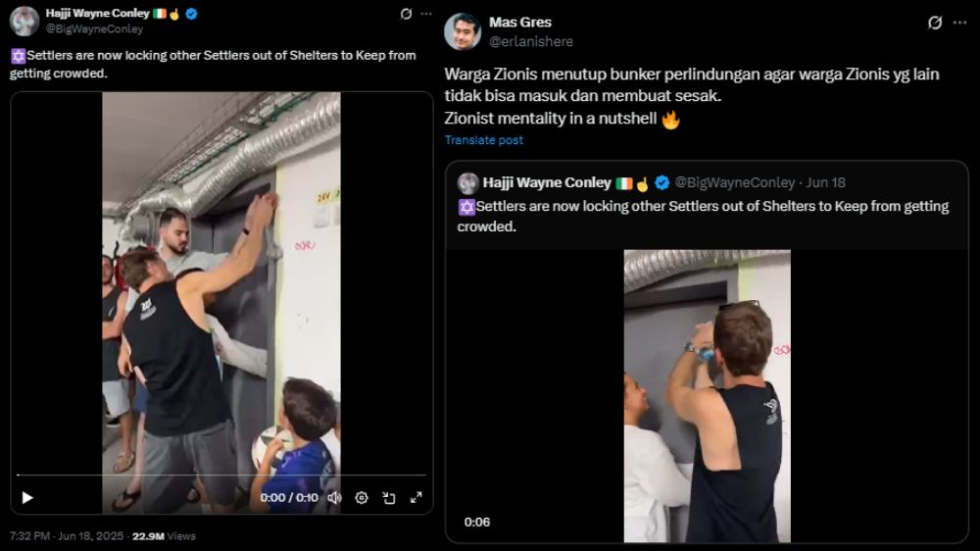The height and width of the screenshot is (551, 980).
Task: Mute the left video's audio
Action: pos(334,498)
